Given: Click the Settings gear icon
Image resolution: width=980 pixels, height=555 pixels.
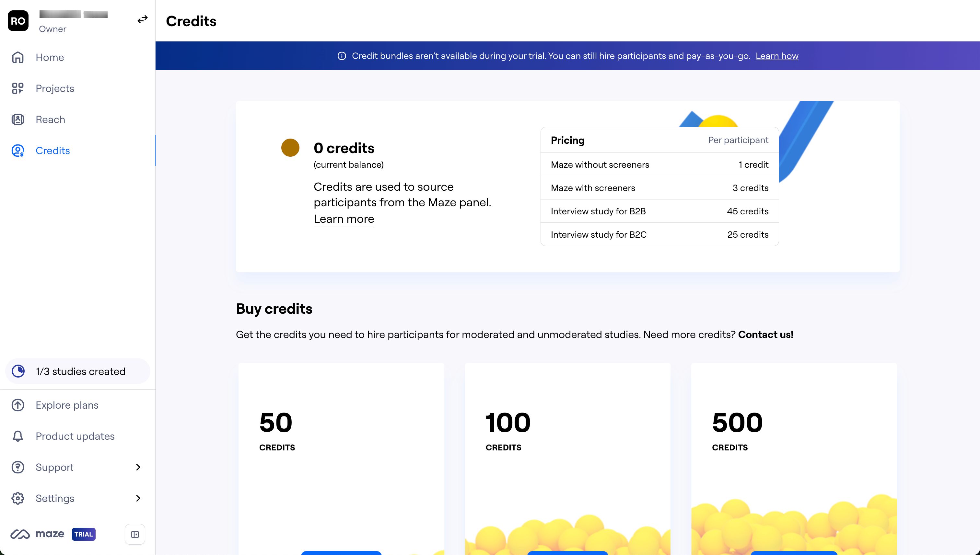Looking at the screenshot, I should tap(17, 498).
